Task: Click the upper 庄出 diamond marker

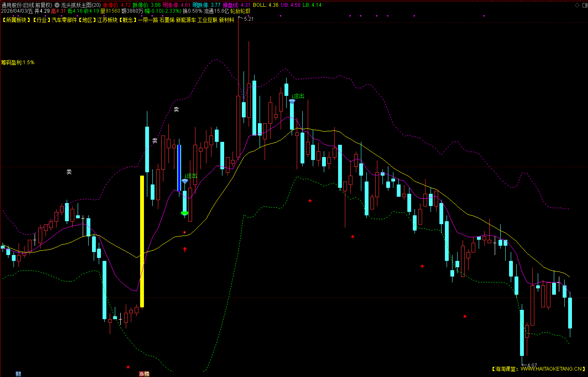Action: pos(292,101)
